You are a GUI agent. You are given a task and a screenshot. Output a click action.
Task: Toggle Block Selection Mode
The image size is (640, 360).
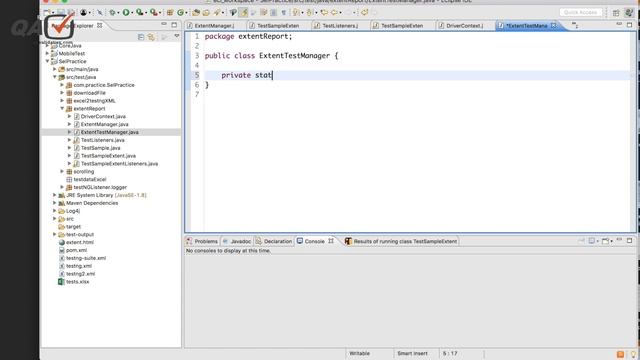273,12
